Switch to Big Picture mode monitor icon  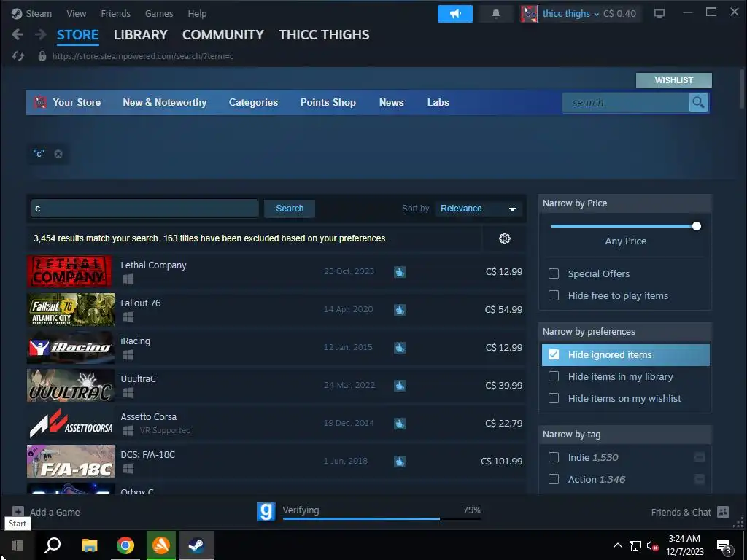[659, 14]
